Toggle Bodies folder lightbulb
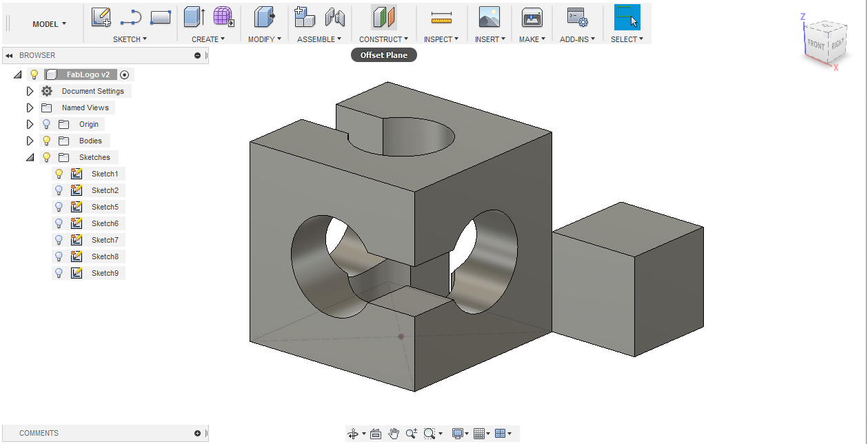Viewport: 868px width, 444px height. tap(47, 141)
